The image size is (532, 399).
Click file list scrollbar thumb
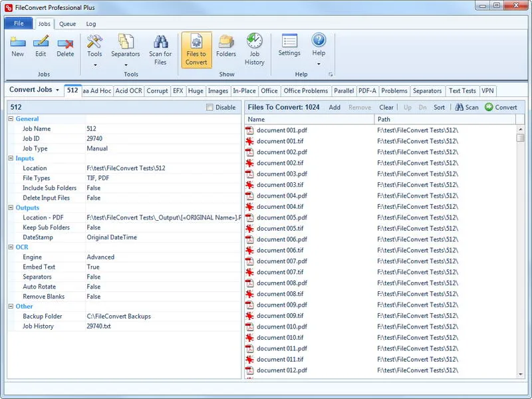point(521,138)
